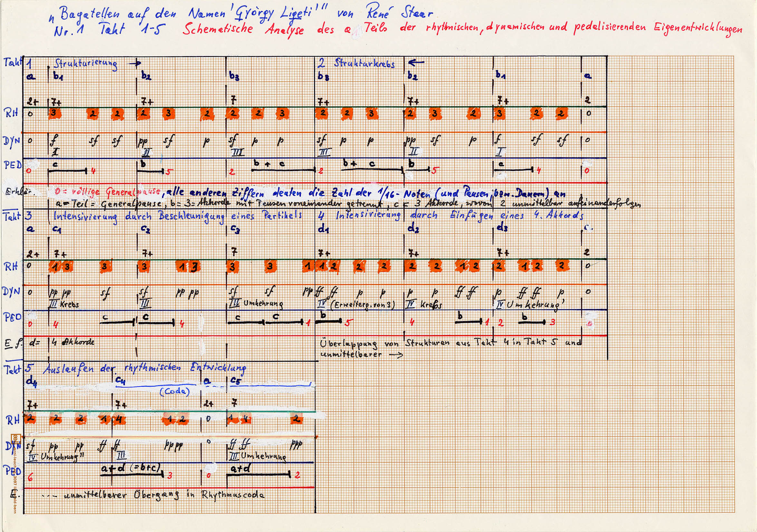The image size is (757, 532).
Task: Click the left arrow after "Strukturkrebs"
Action: coord(416,61)
